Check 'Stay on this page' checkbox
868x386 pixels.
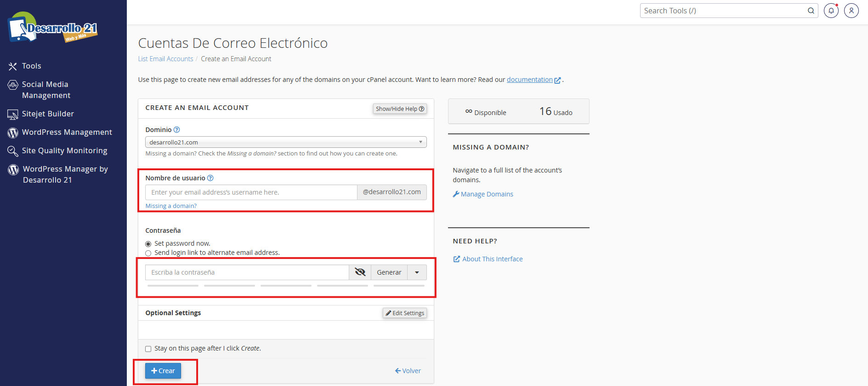click(148, 349)
